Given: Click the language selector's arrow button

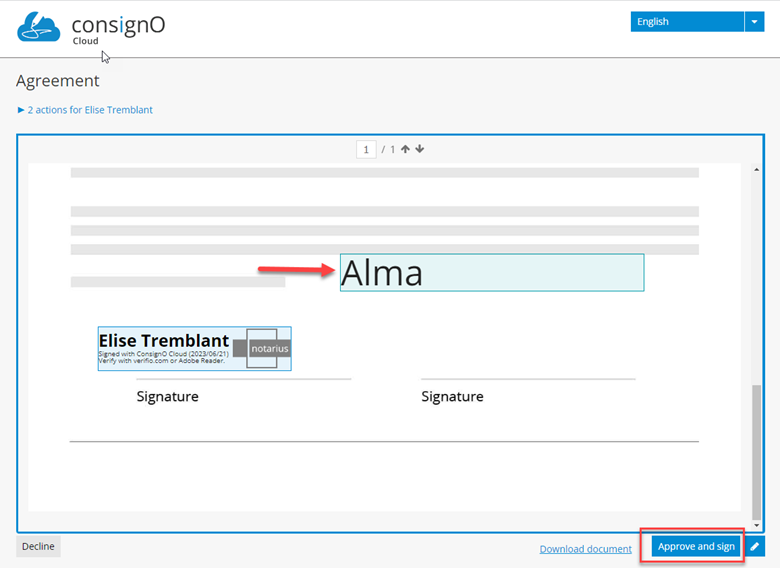Looking at the screenshot, I should coord(754,21).
